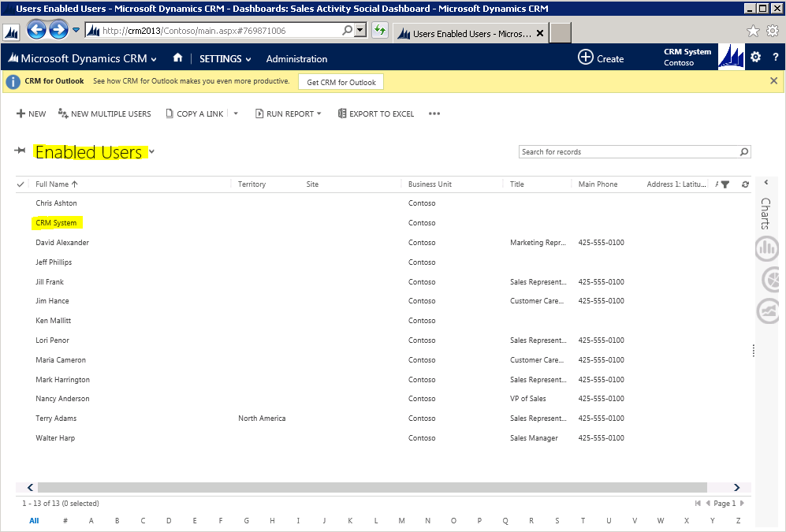
Task: Click NEW MULTIPLE USERS command
Action: [x=105, y=113]
